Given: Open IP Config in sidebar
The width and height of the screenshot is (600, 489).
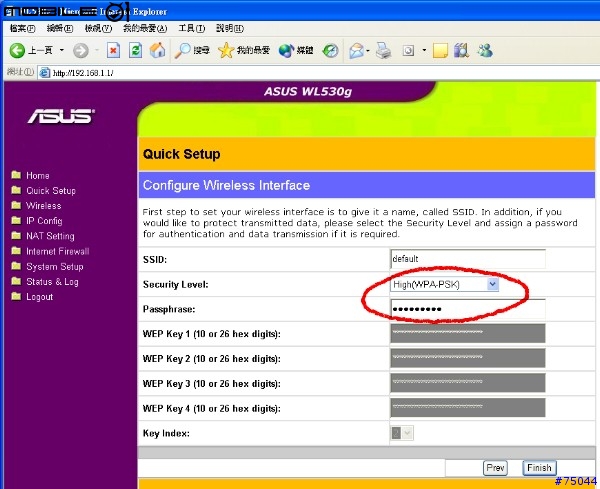Looking at the screenshot, I should (44, 221).
